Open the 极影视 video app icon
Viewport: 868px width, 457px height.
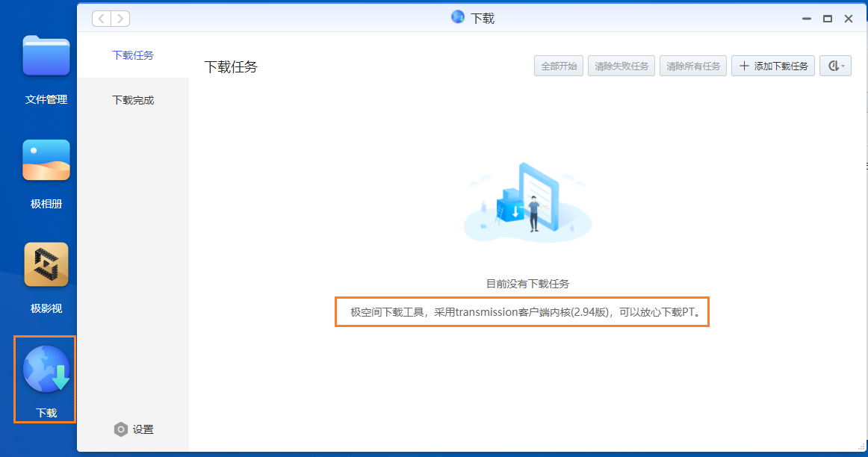46,264
